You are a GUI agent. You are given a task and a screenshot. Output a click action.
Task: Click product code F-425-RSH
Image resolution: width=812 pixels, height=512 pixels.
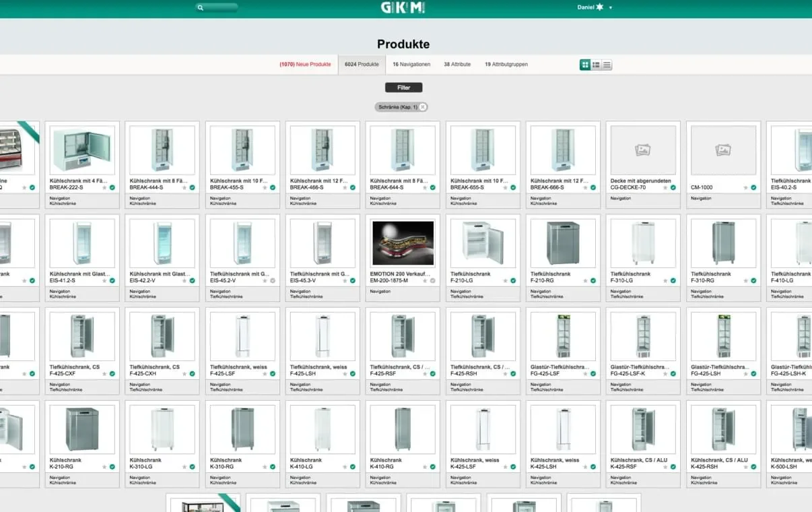tap(464, 373)
